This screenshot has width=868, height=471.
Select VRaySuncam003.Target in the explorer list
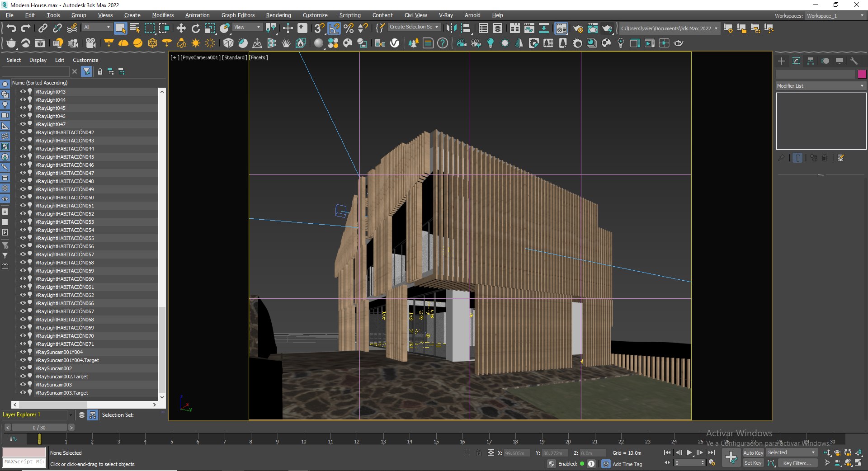click(x=62, y=393)
